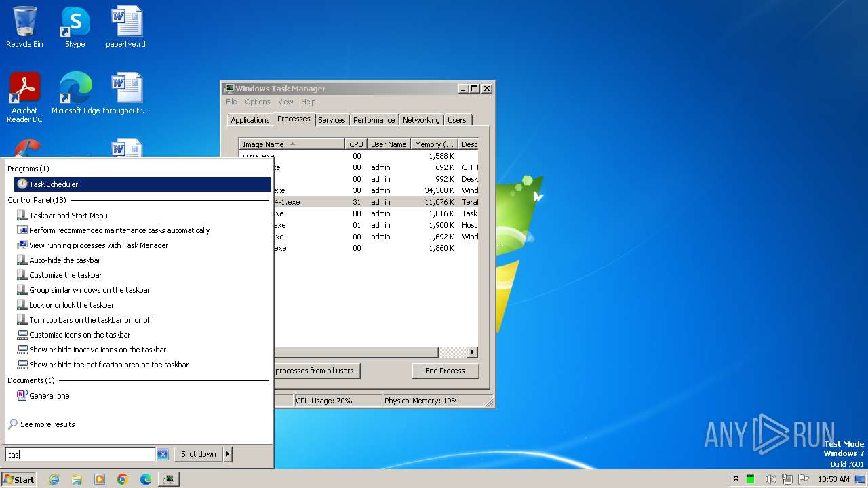Screen dimensions: 868x488
Task: Click green CPU usage tray icon
Action: [x=751, y=479]
